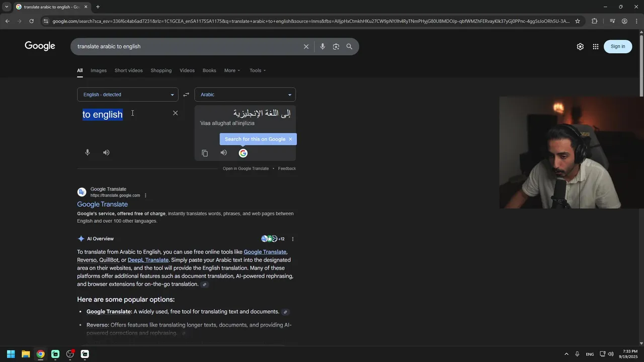Open the volume control in tray
Screen dimensions: 644x362
611,354
